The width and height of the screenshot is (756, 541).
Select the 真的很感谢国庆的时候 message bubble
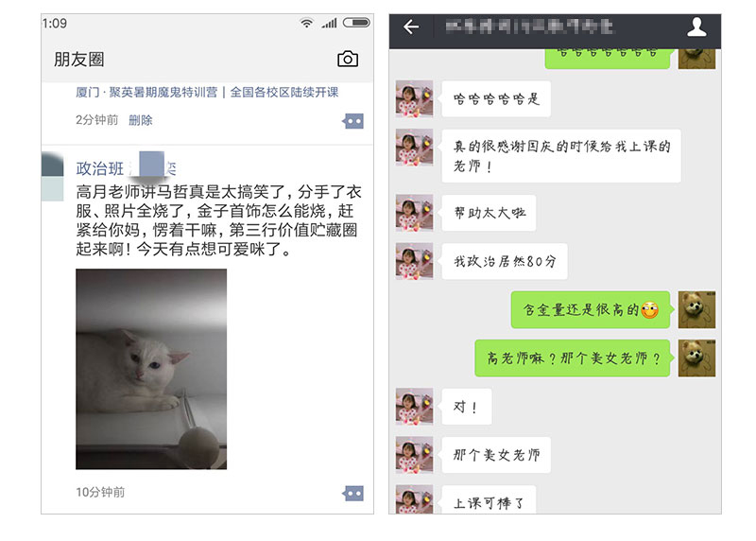click(561, 156)
